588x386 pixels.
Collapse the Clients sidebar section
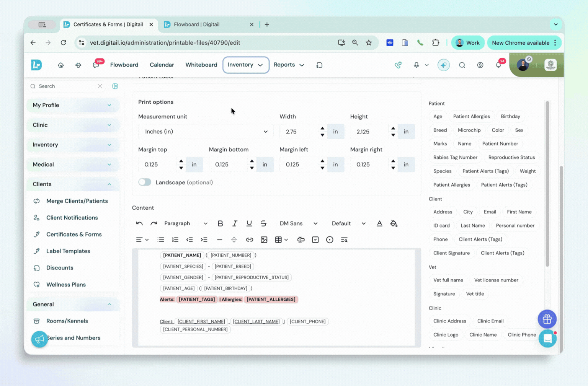pyautogui.click(x=73, y=184)
